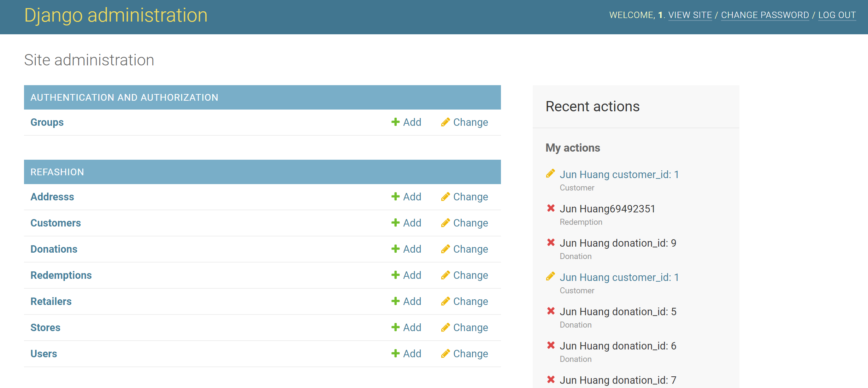Log out of Django admin
This screenshot has height=388, width=868.
pos(837,15)
